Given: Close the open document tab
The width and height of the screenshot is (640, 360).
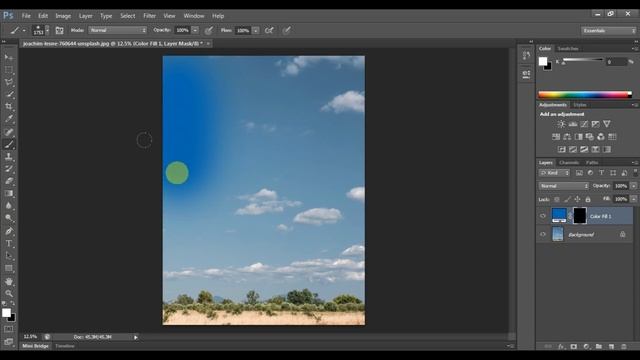Looking at the screenshot, I should [x=208, y=43].
